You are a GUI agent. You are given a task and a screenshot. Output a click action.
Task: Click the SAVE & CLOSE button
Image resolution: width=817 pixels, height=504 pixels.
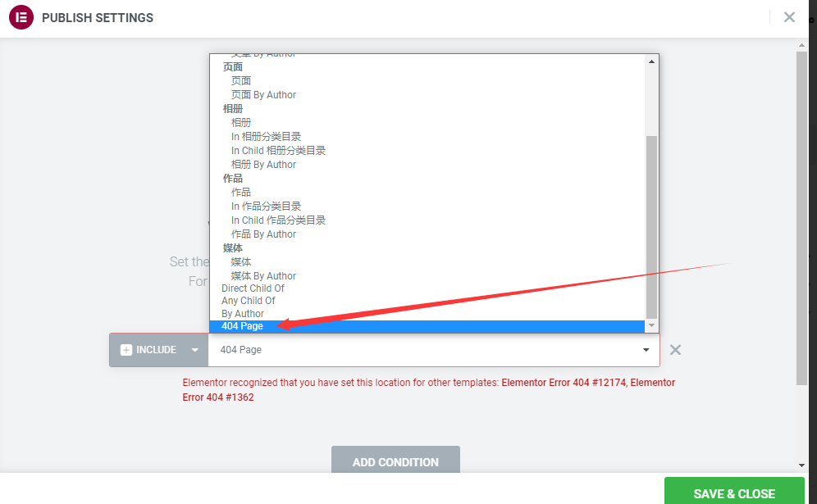point(734,493)
